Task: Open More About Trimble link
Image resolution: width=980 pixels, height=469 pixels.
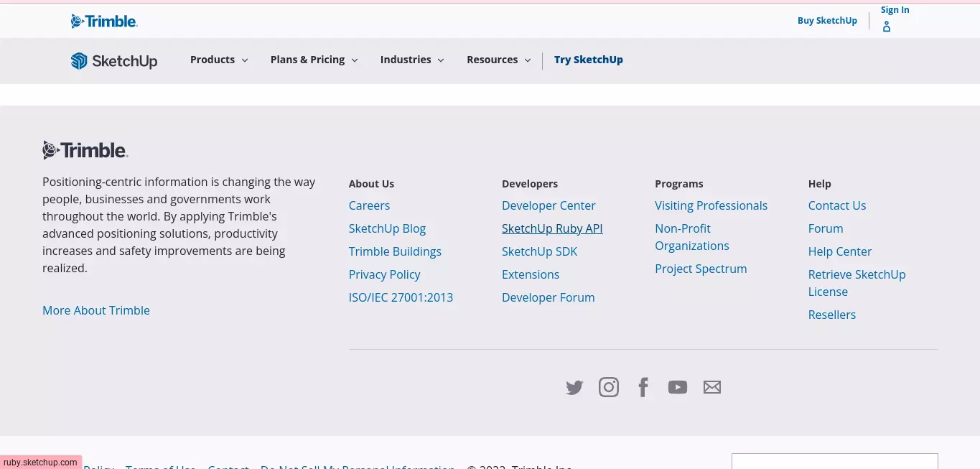Action: (x=96, y=310)
